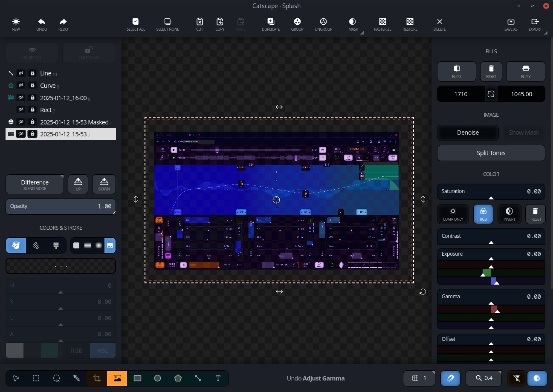
Task: Open the zoom level 0.4 dropdown
Action: (x=484, y=378)
